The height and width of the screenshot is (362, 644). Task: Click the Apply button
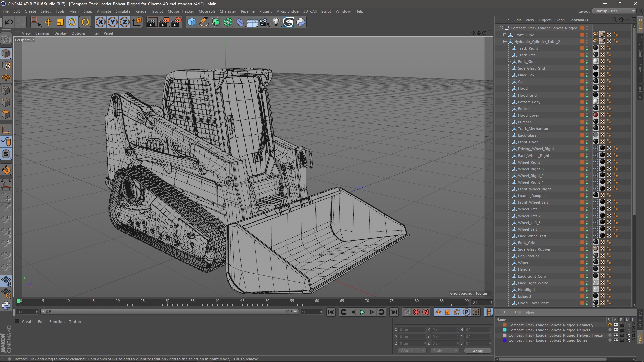point(478,351)
